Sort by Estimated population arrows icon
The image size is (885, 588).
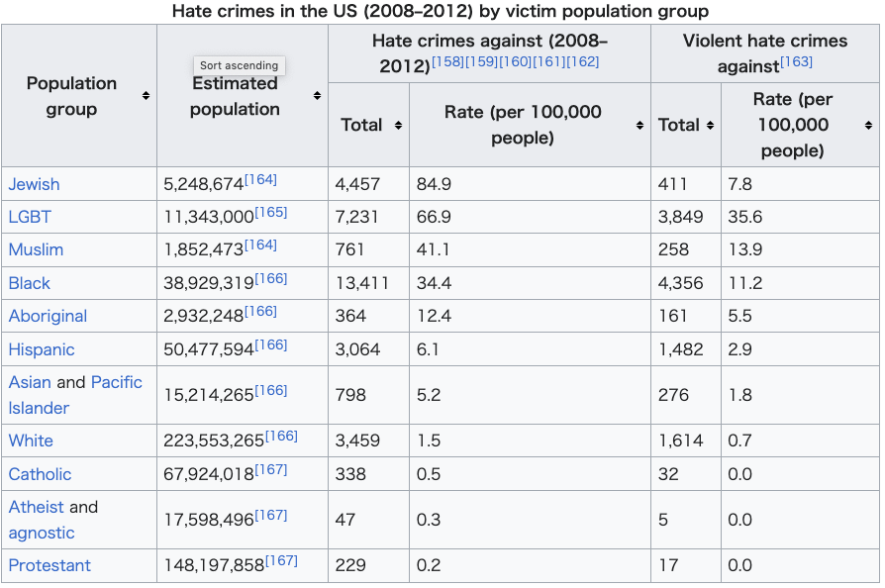(317, 96)
